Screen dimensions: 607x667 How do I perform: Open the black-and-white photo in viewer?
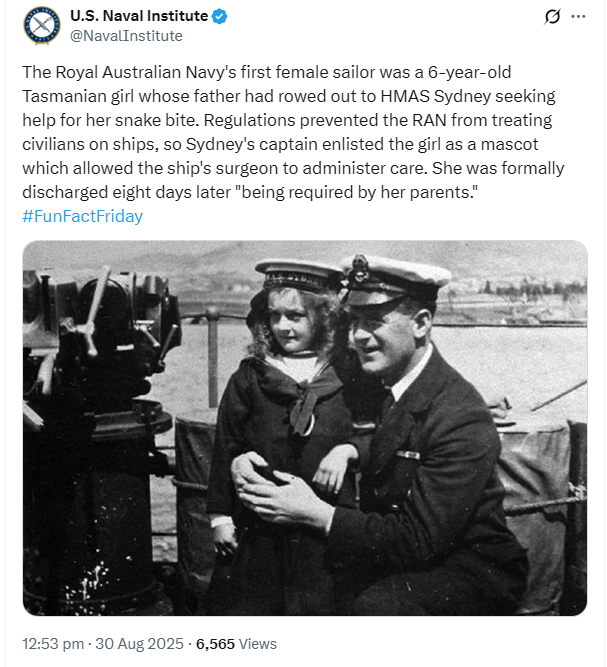tap(305, 428)
